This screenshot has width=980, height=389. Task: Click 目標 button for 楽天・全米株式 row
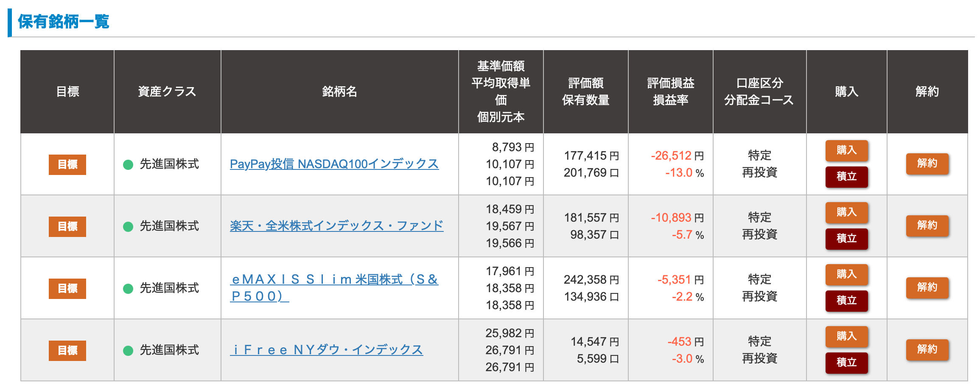[67, 226]
